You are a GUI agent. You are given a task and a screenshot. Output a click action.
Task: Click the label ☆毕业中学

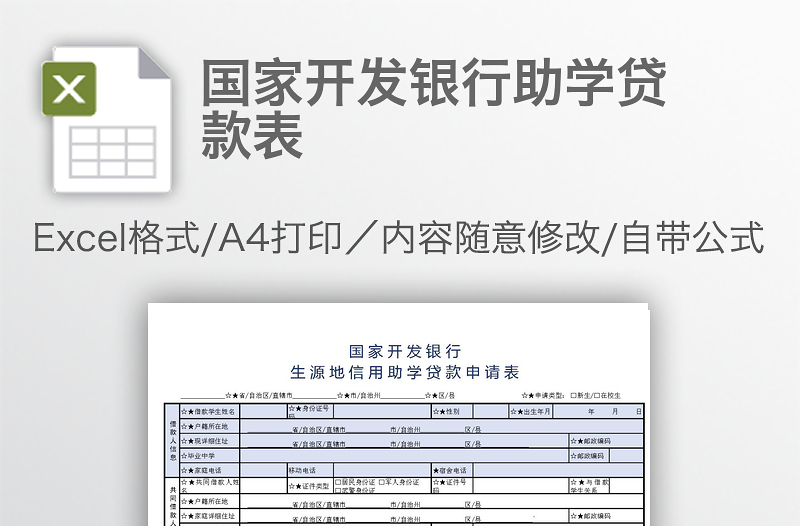pyautogui.click(x=198, y=456)
